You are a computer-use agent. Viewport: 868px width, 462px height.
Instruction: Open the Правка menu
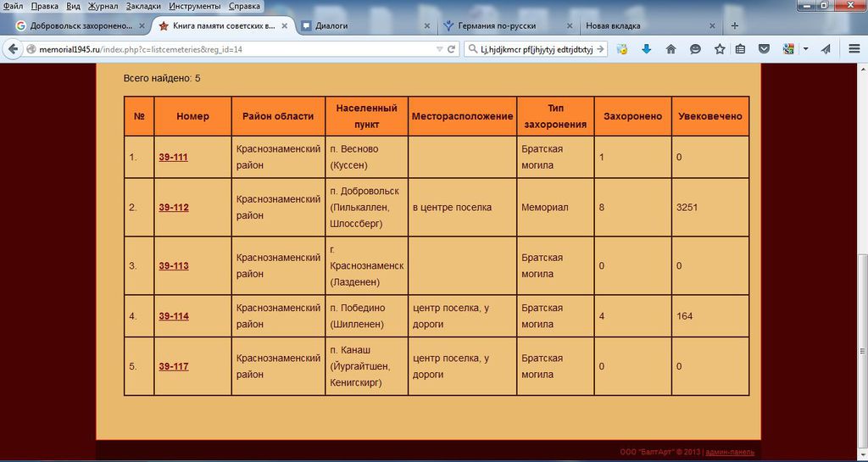(x=45, y=6)
